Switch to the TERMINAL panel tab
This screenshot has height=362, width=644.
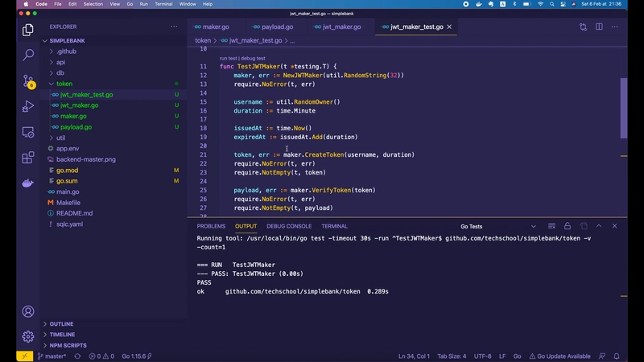pyautogui.click(x=334, y=227)
